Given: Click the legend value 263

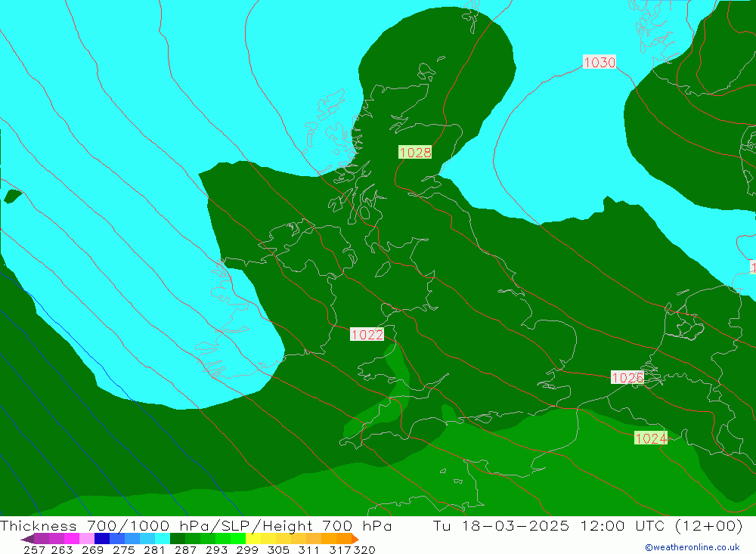Looking at the screenshot, I should (x=62, y=549).
